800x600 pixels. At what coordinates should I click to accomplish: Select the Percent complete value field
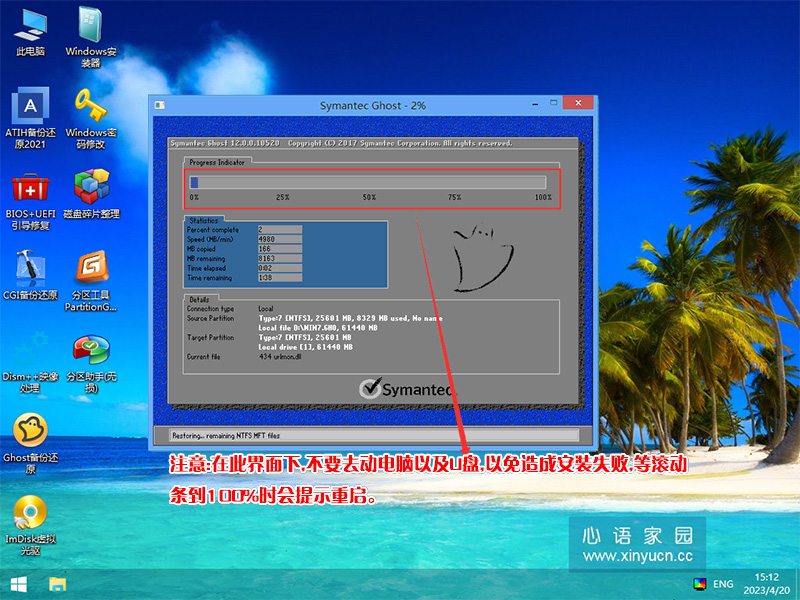pyautogui.click(x=280, y=230)
